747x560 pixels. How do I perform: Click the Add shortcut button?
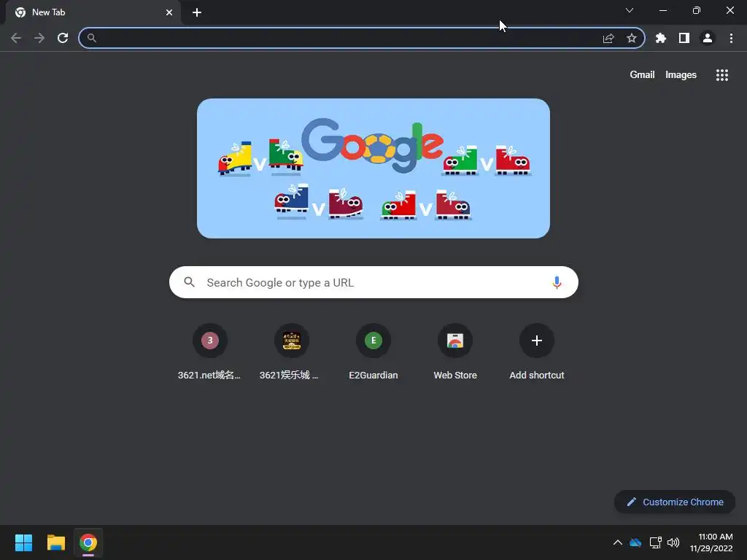tap(537, 352)
